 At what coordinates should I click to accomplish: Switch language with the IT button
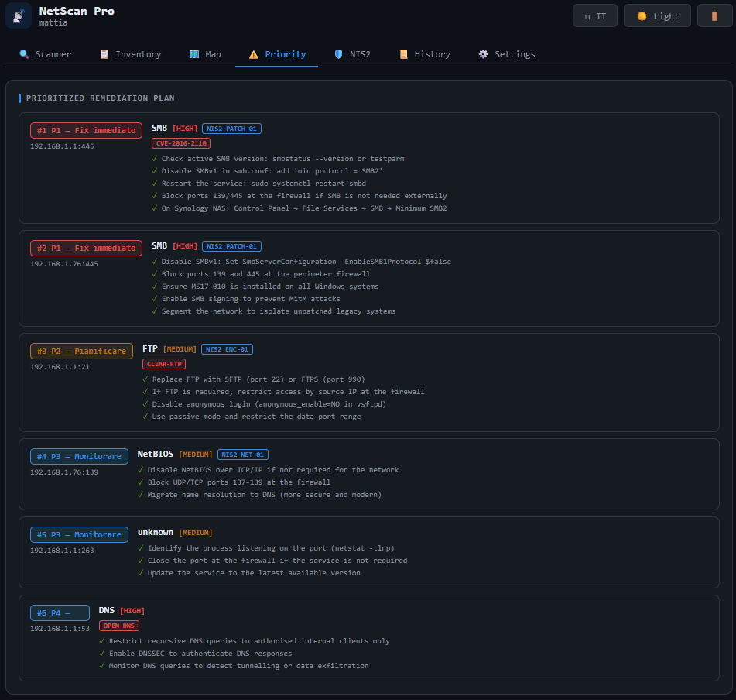[594, 15]
